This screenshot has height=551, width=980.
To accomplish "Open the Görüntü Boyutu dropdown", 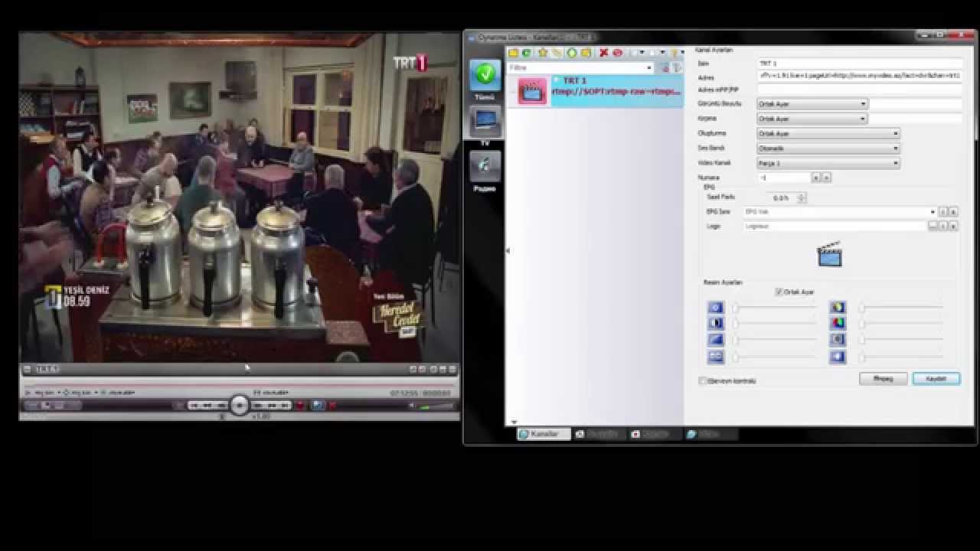I will (812, 103).
